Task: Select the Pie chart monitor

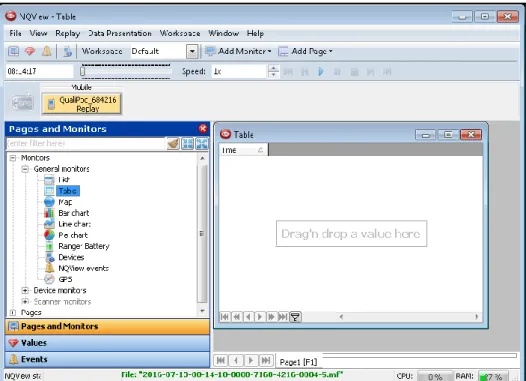Action: pos(66,235)
